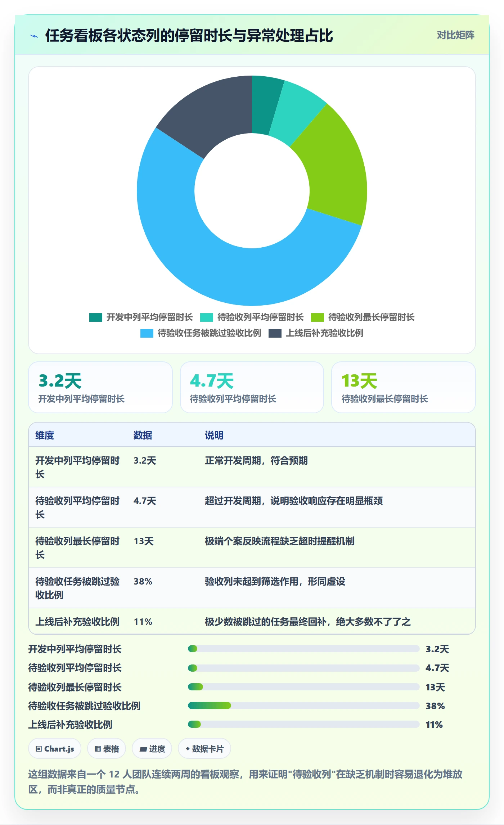Click the 维度 column header
Viewport: 504px width, 825px height.
[45, 435]
